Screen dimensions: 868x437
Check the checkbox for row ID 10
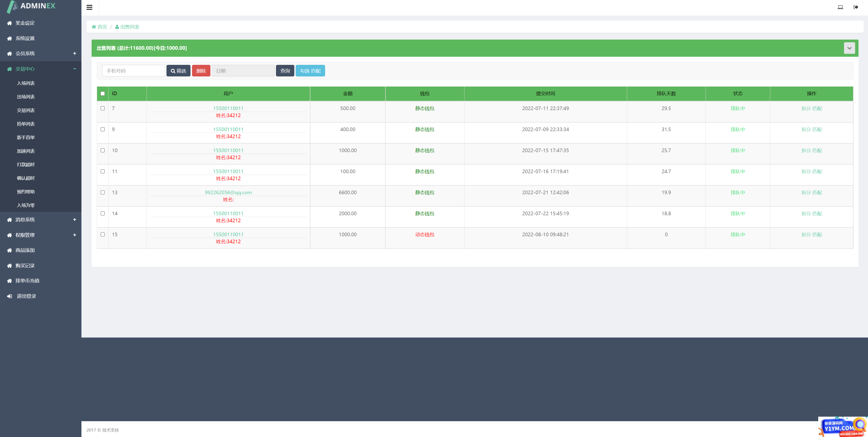pyautogui.click(x=103, y=151)
